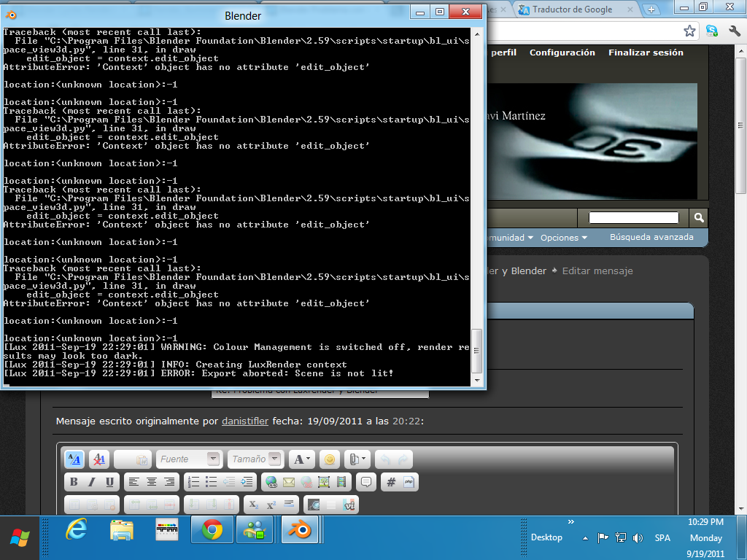Click the volume speaker tray icon

pyautogui.click(x=638, y=537)
